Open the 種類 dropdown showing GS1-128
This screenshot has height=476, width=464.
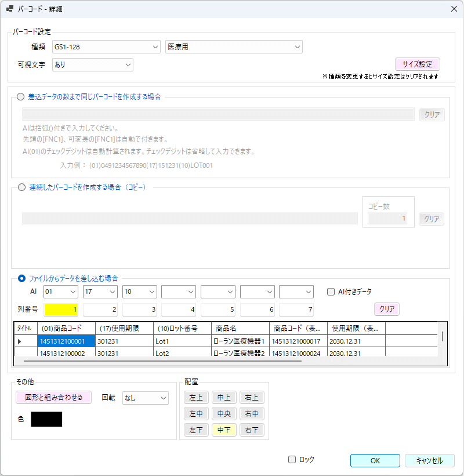click(x=106, y=47)
